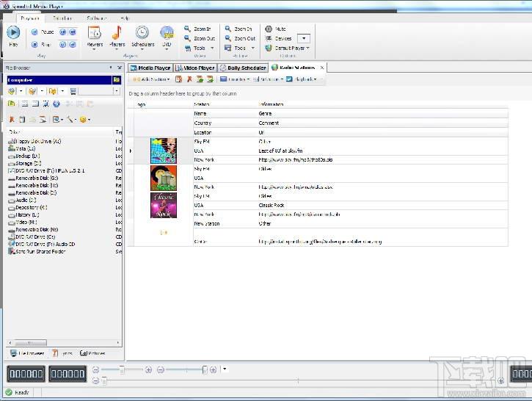532x401 pixels.
Task: Open the Players music note dropdown
Action: pyautogui.click(x=117, y=37)
